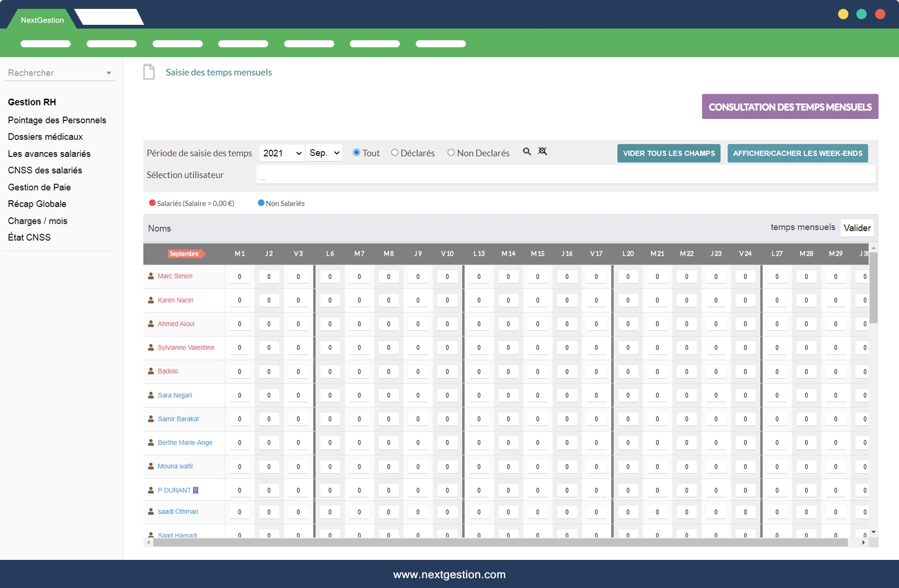Open the 2021 year dropdown
Screen dimensions: 899x588
click(281, 153)
